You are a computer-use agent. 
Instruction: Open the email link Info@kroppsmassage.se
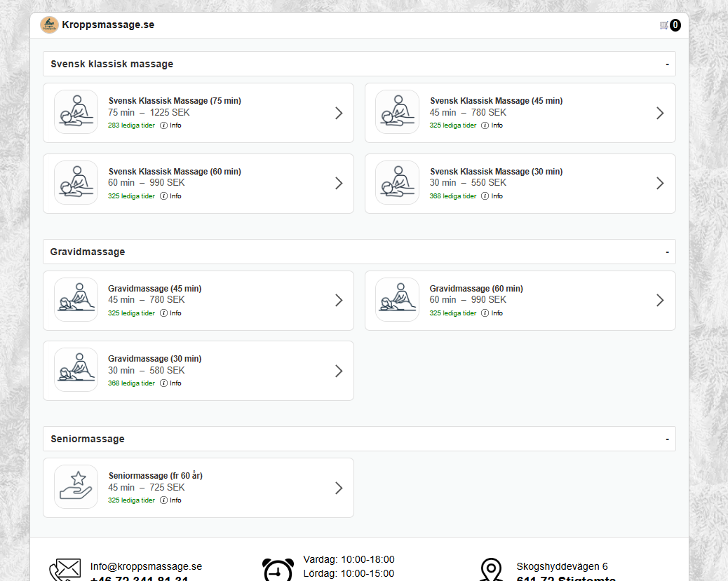click(x=145, y=566)
